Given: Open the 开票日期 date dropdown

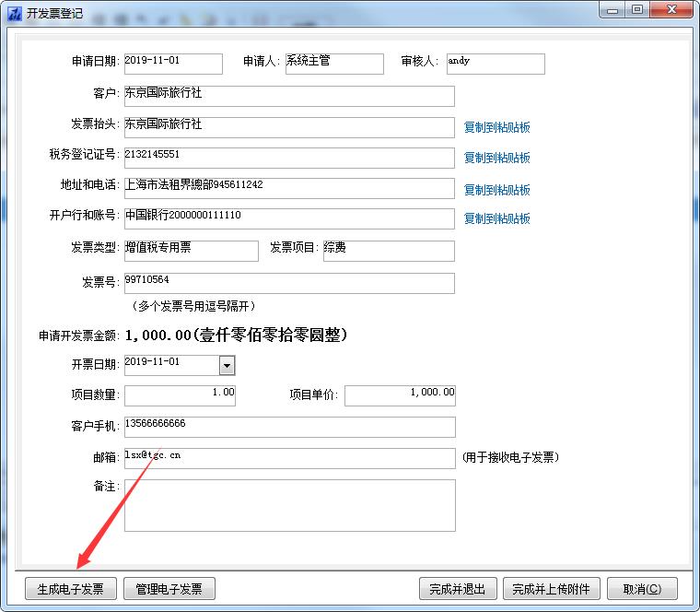Looking at the screenshot, I should pyautogui.click(x=227, y=366).
